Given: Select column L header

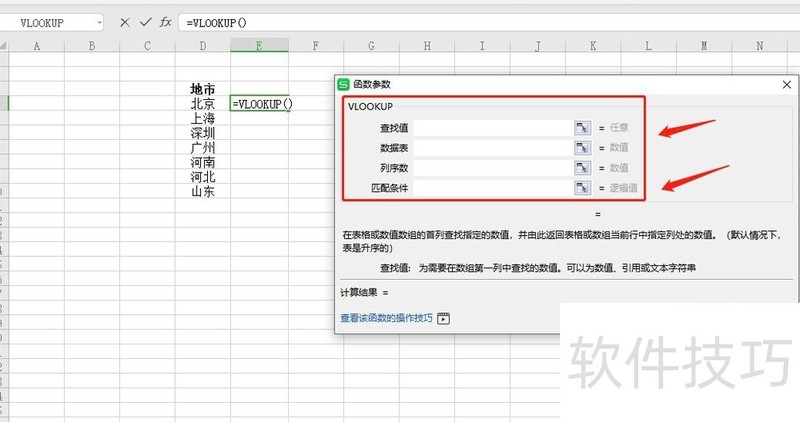Looking at the screenshot, I should tap(648, 45).
